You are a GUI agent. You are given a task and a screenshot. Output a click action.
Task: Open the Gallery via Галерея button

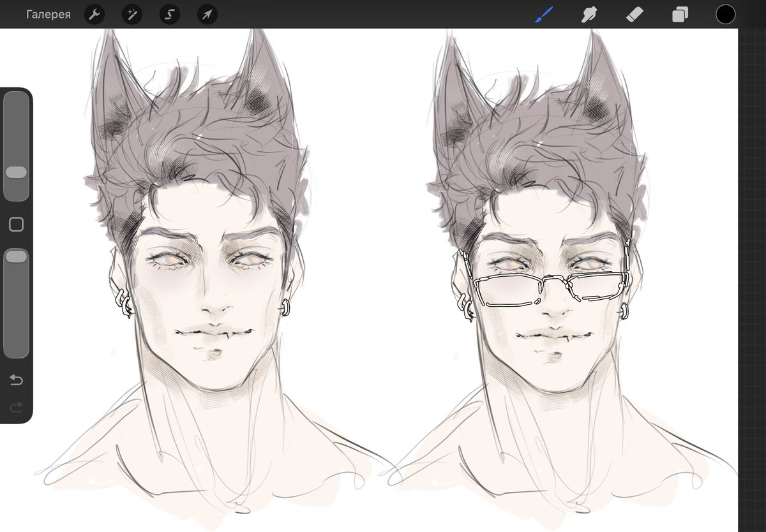pyautogui.click(x=49, y=14)
